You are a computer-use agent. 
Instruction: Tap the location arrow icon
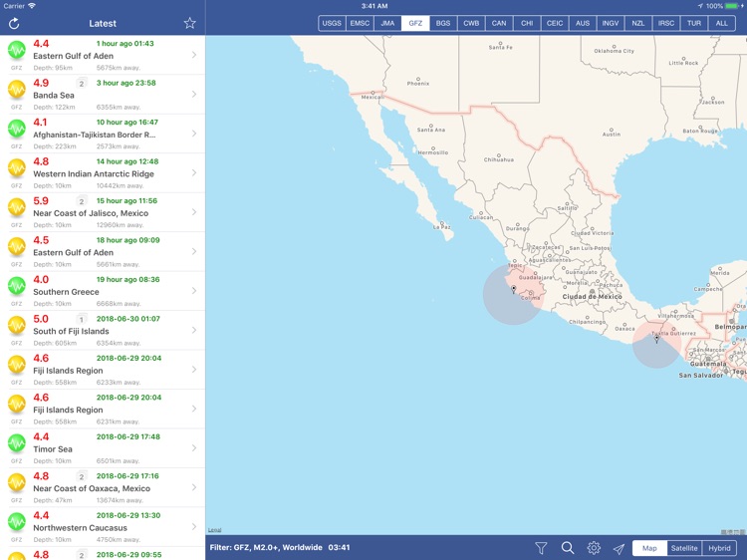pyautogui.click(x=619, y=548)
